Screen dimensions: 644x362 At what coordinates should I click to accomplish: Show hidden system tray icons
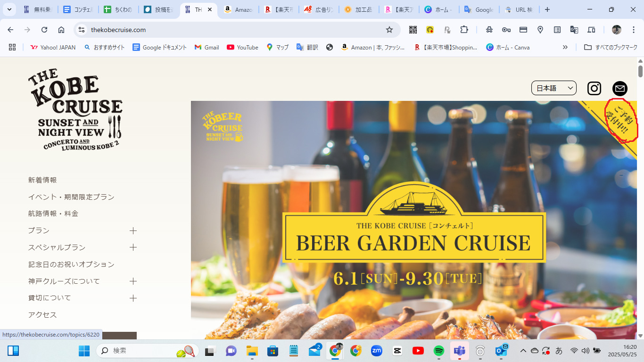pyautogui.click(x=523, y=351)
